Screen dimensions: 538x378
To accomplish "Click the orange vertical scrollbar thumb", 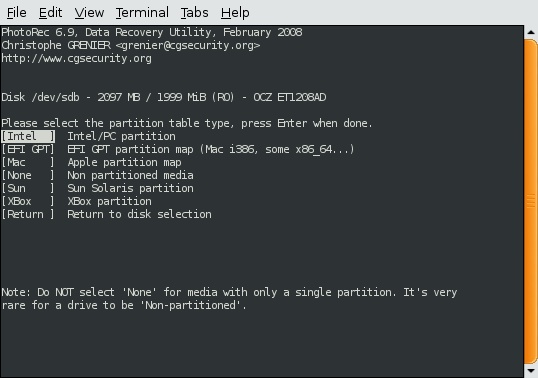I will 531,201.
